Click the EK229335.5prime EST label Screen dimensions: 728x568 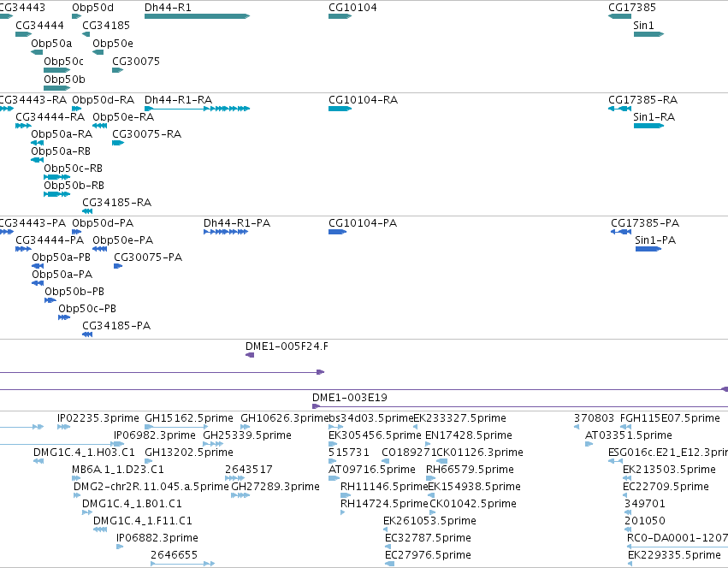point(674,556)
